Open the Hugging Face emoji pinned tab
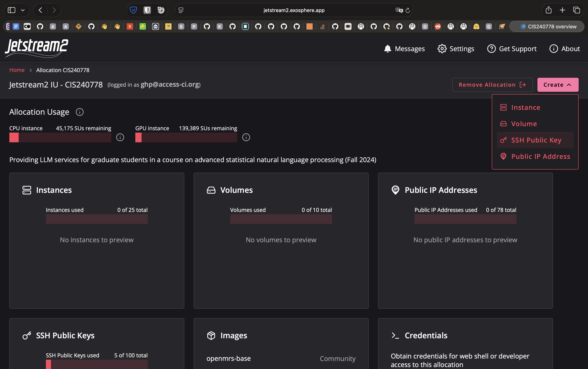The height and width of the screenshot is (369, 588). (476, 26)
